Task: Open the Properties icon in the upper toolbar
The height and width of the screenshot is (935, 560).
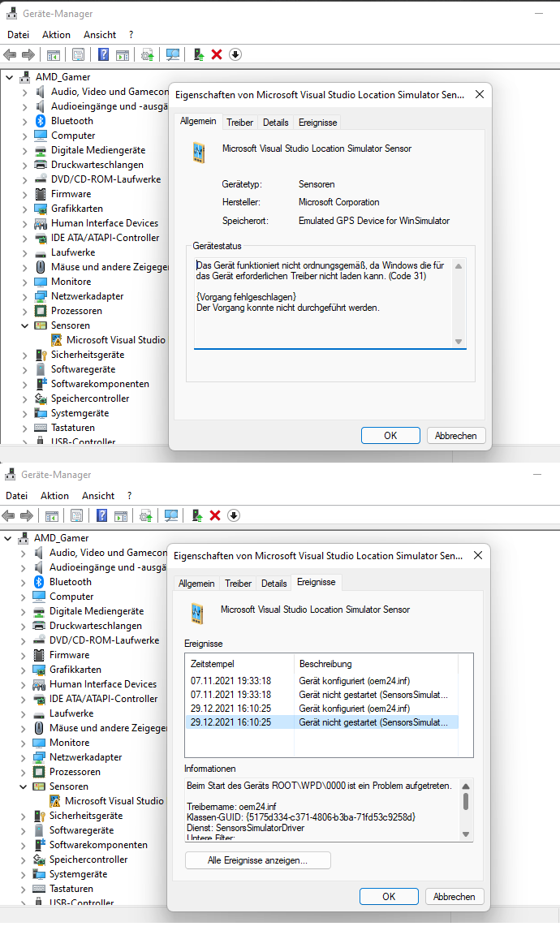Action: tap(78, 55)
